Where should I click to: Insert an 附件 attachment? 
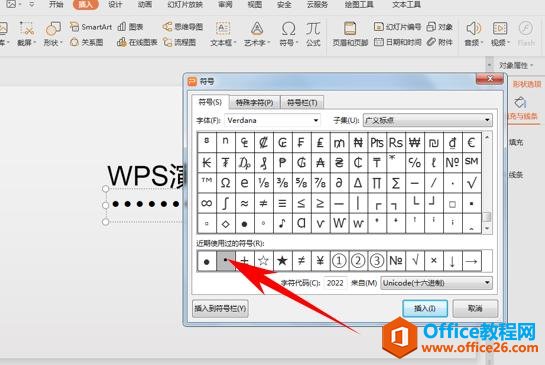440,42
